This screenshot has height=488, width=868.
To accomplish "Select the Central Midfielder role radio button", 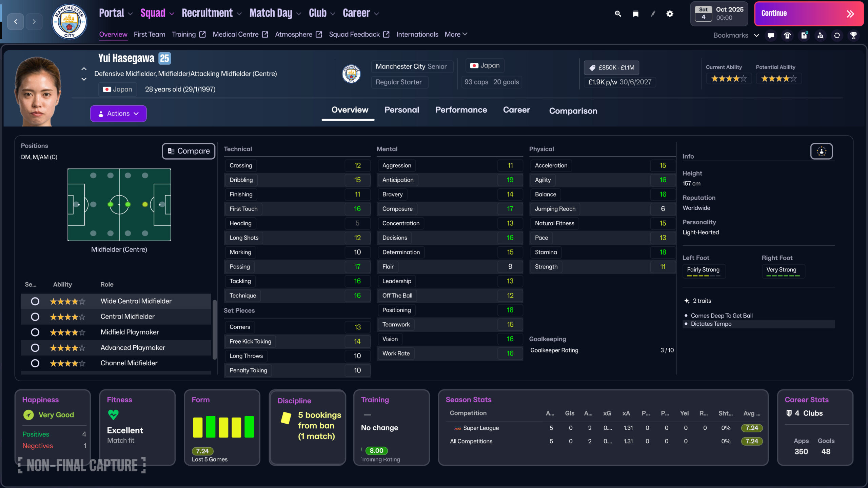I will coord(35,317).
